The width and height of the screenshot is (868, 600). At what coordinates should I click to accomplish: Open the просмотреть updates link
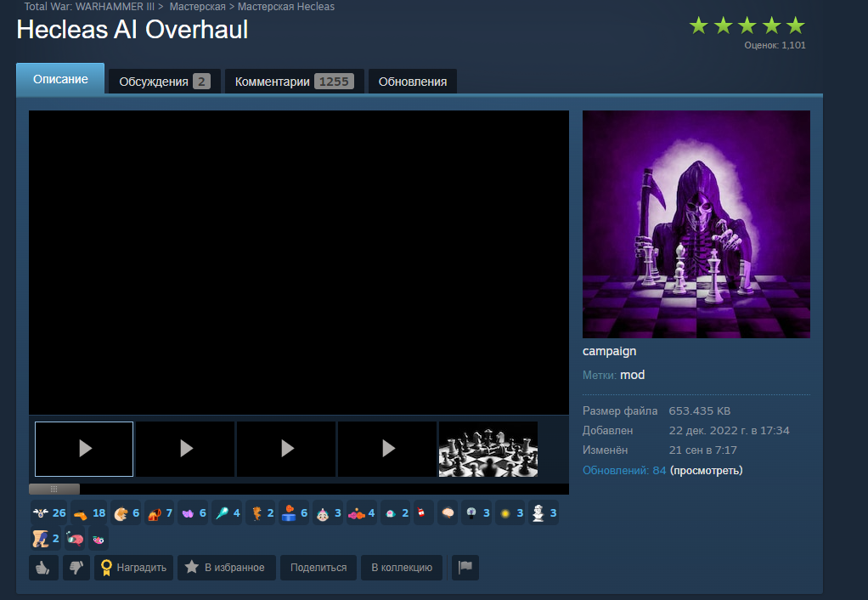[x=706, y=470]
